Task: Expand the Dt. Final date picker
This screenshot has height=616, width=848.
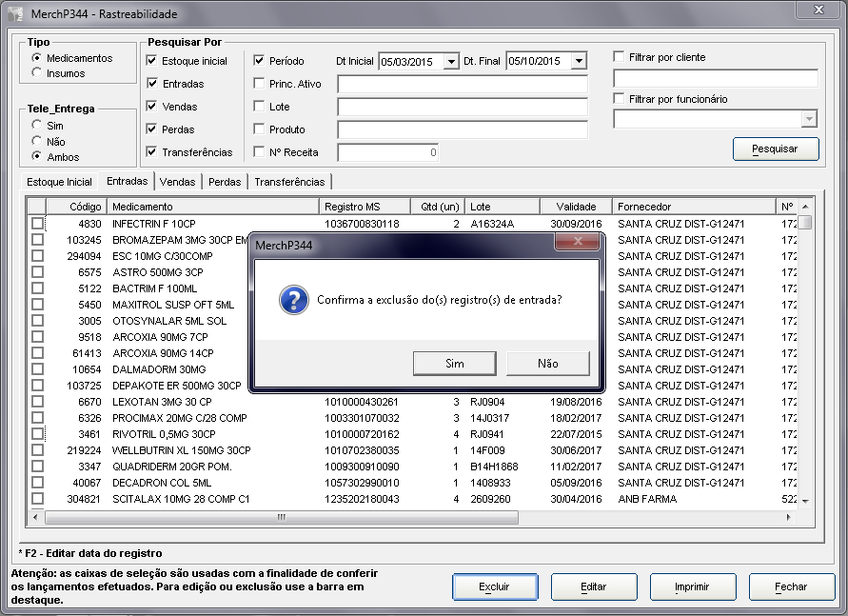Action: [x=579, y=61]
